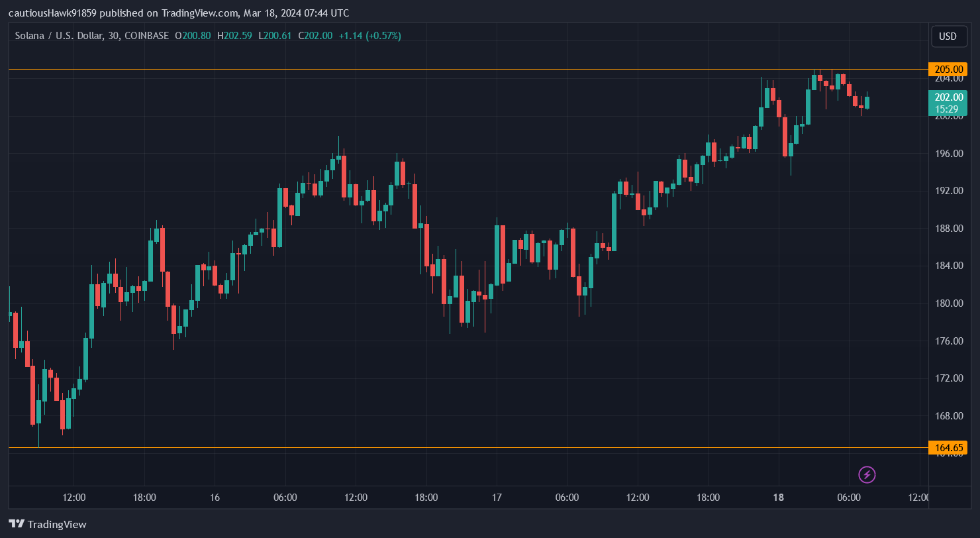The image size is (980, 538).
Task: Click the 176.00 price axis label
Action: tap(948, 341)
